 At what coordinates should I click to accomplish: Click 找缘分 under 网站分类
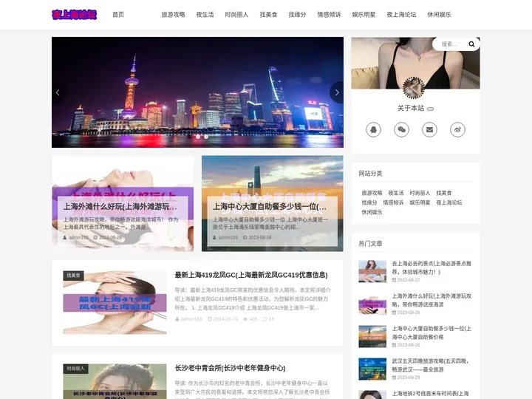coord(369,202)
